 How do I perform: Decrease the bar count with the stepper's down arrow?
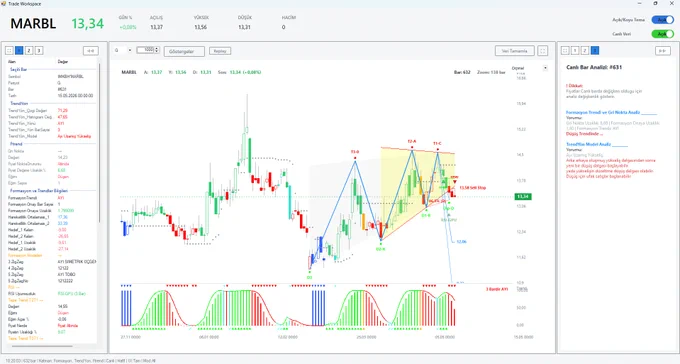[157, 52]
